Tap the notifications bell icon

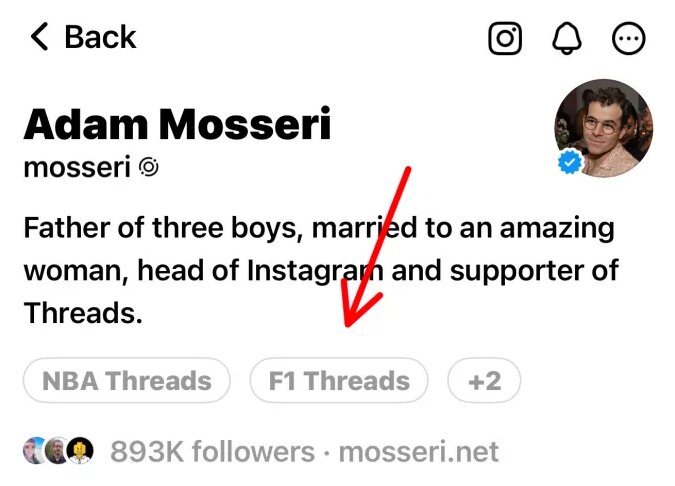coord(566,39)
